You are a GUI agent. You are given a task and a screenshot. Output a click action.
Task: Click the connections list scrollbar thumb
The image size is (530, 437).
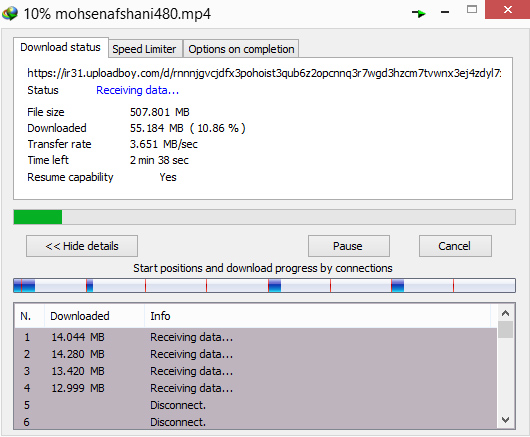click(505, 330)
